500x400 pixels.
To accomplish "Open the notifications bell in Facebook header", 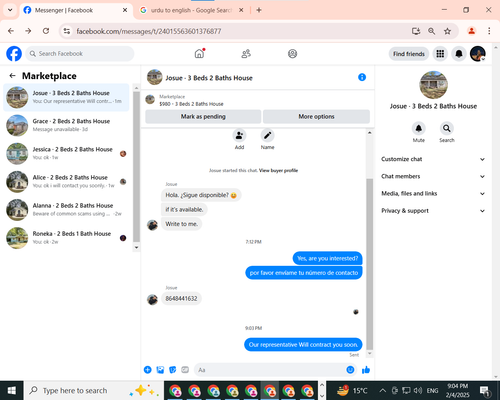I will point(459,54).
